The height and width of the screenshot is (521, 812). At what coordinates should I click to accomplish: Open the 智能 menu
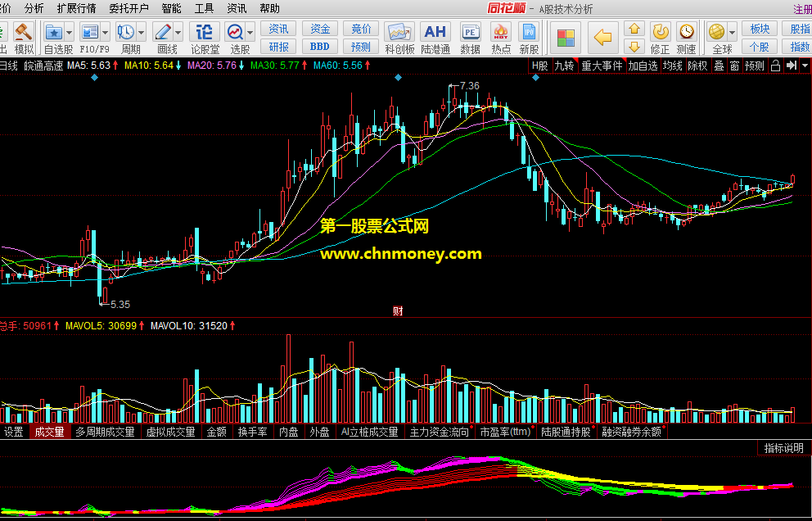pos(171,9)
